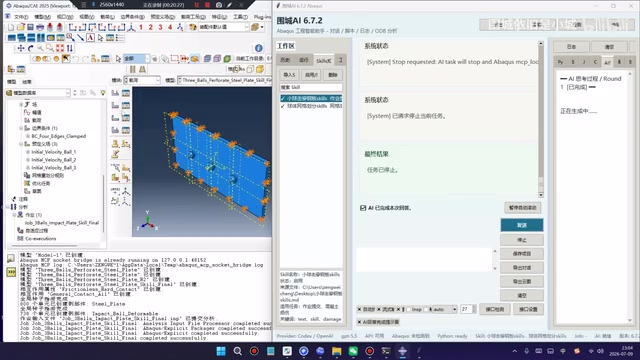Click the 导出对话 button
Image resolution: width=640 pixels, height=360 pixels.
coord(522,268)
